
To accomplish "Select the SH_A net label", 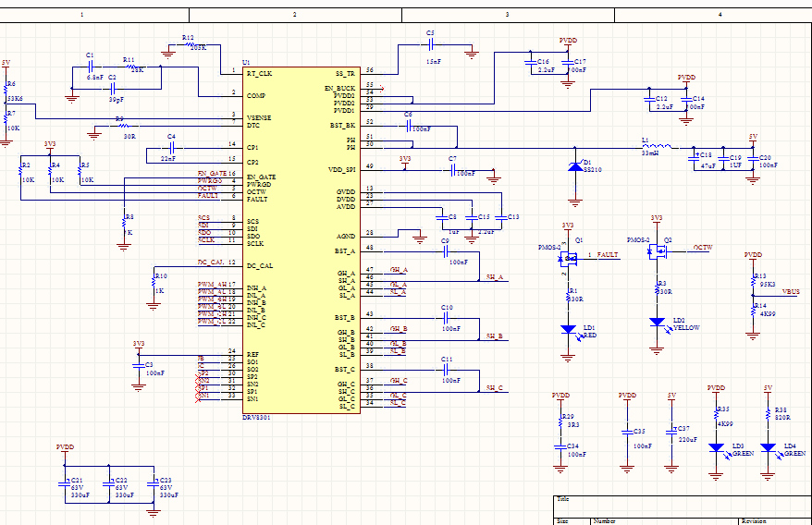I will [x=495, y=277].
